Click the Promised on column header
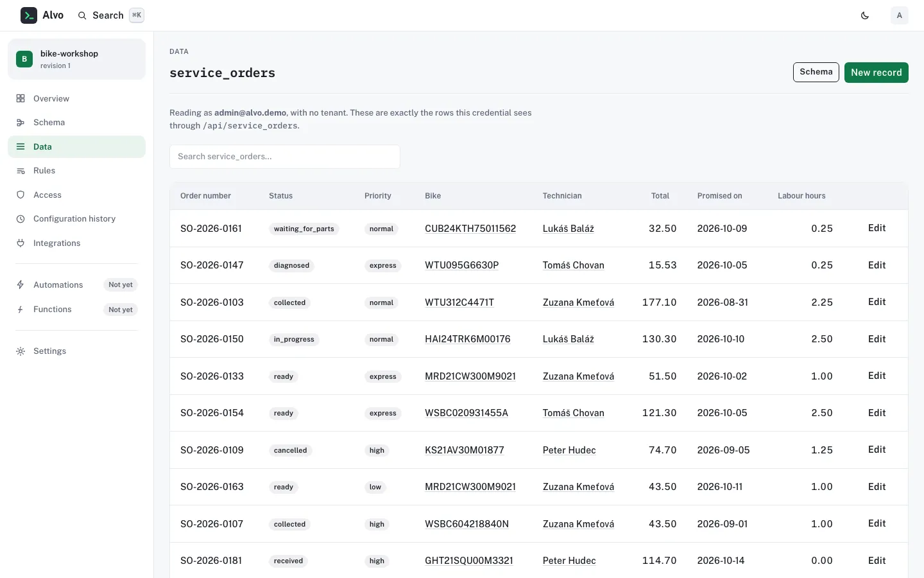924x578 pixels. (x=720, y=196)
